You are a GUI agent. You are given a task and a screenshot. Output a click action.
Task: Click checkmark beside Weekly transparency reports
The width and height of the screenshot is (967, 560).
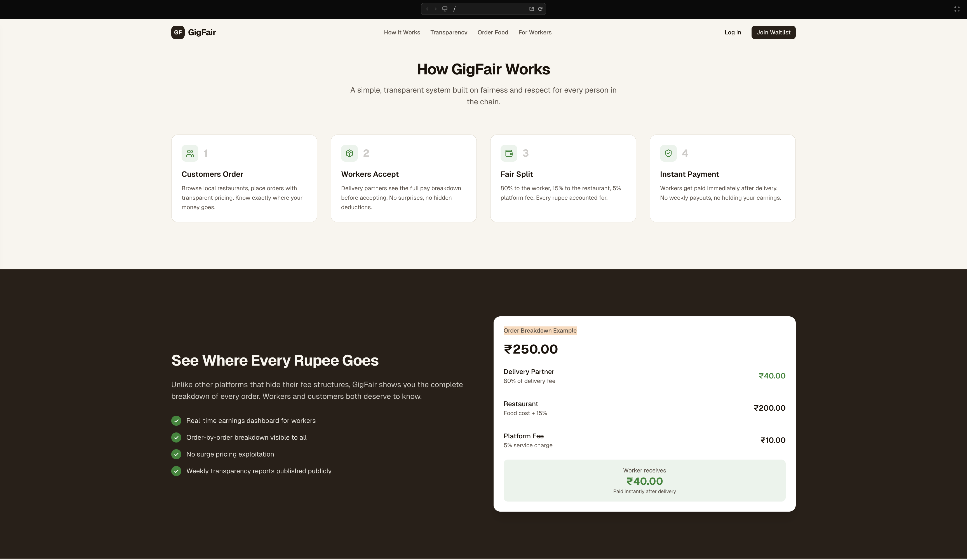click(176, 471)
